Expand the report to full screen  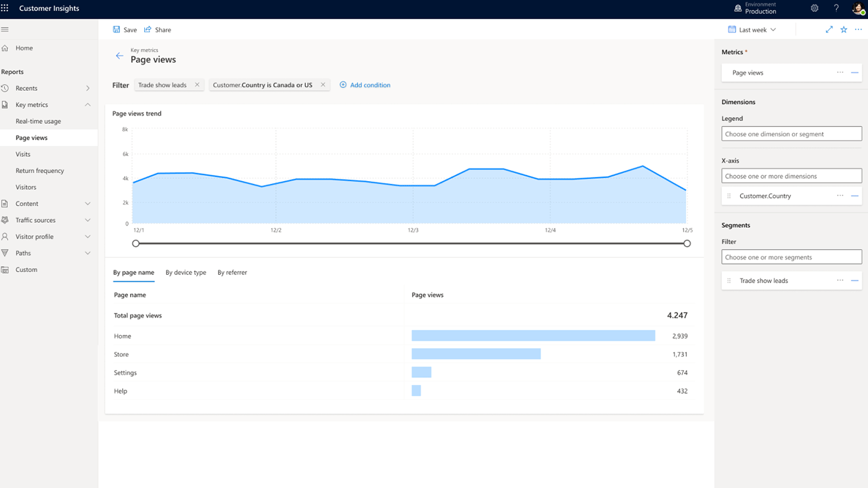(x=829, y=30)
